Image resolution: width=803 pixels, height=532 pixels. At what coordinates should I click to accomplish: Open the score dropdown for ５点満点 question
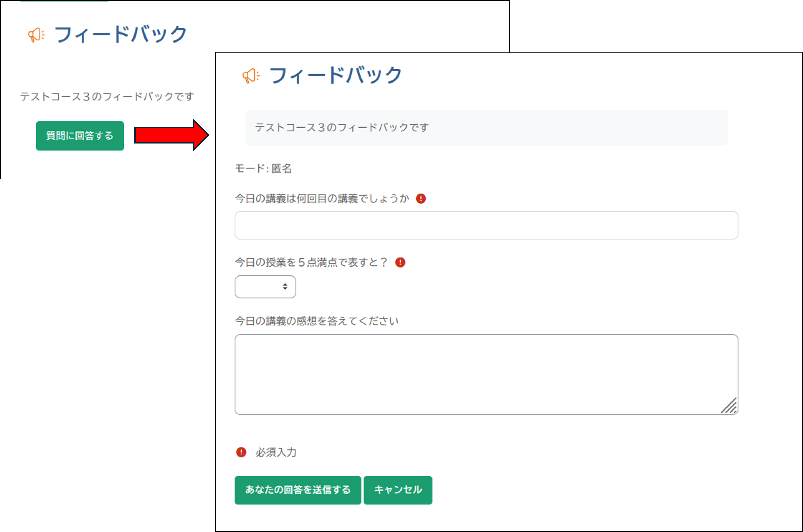[x=265, y=287]
